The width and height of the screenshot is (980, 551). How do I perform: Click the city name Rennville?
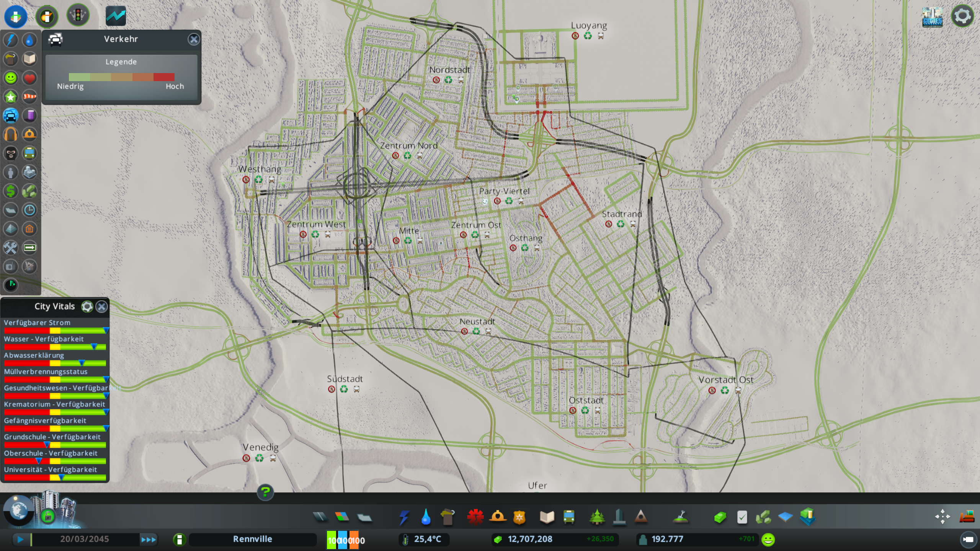coord(253,539)
